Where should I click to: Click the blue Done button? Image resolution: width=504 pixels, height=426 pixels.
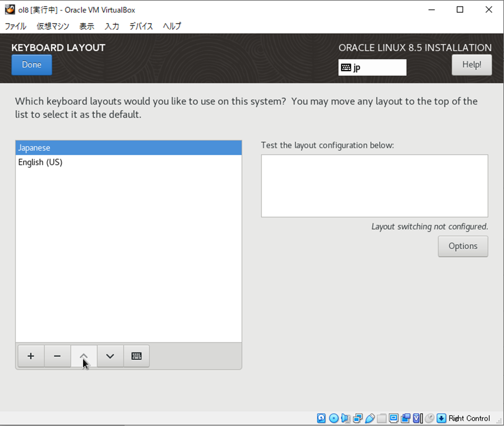click(x=32, y=65)
